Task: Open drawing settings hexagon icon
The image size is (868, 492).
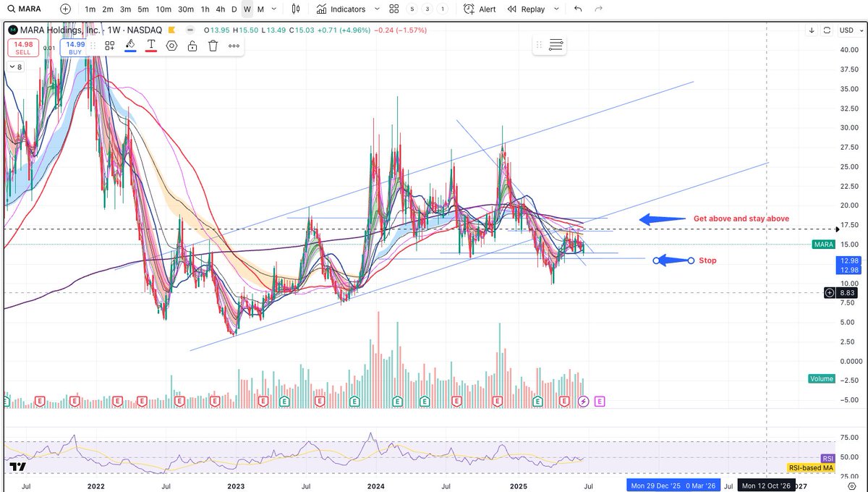Action: coord(171,46)
